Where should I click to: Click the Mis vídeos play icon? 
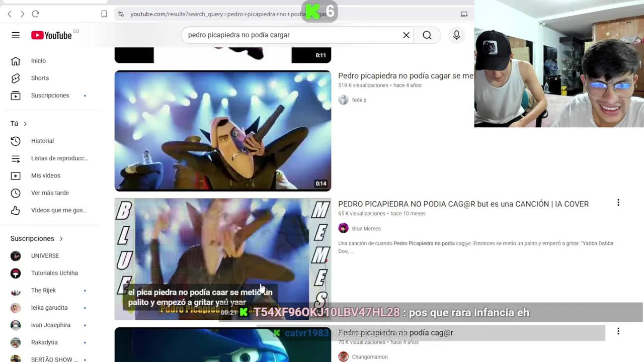(x=16, y=175)
